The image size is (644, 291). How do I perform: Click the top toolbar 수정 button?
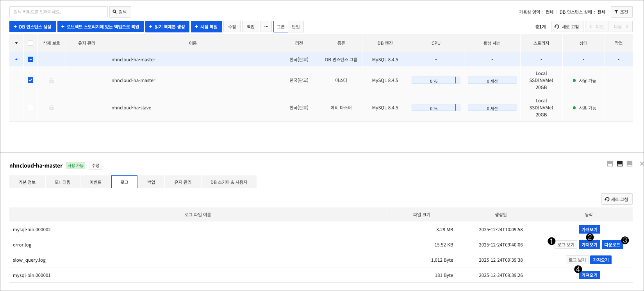click(x=232, y=27)
